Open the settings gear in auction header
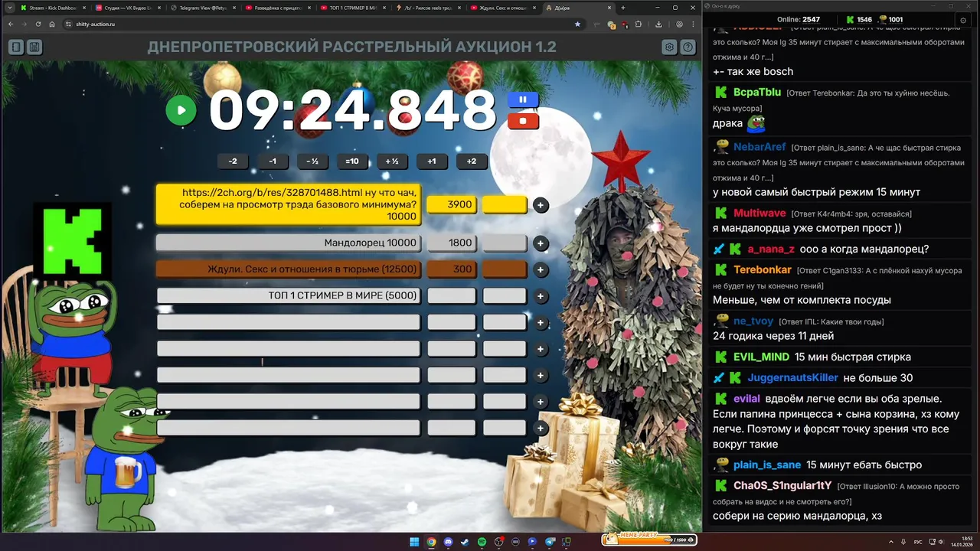Image resolution: width=980 pixels, height=551 pixels. pos(670,47)
